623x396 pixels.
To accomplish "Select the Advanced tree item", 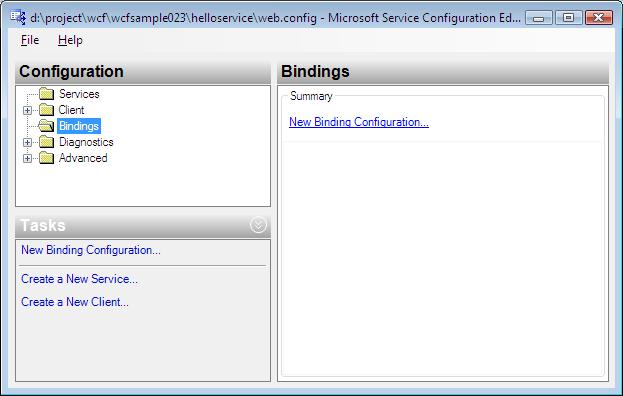I will (83, 158).
